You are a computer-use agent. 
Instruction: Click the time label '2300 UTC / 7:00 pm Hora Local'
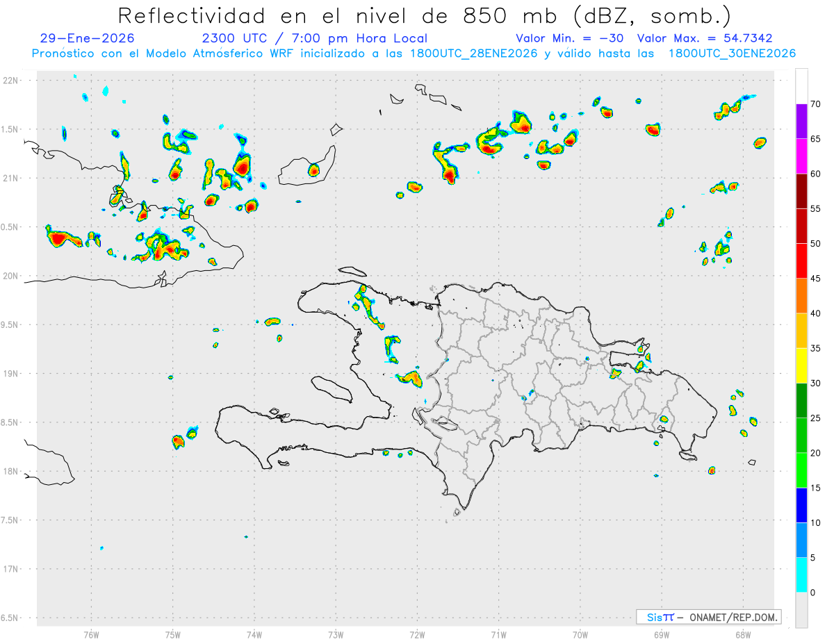pyautogui.click(x=314, y=38)
